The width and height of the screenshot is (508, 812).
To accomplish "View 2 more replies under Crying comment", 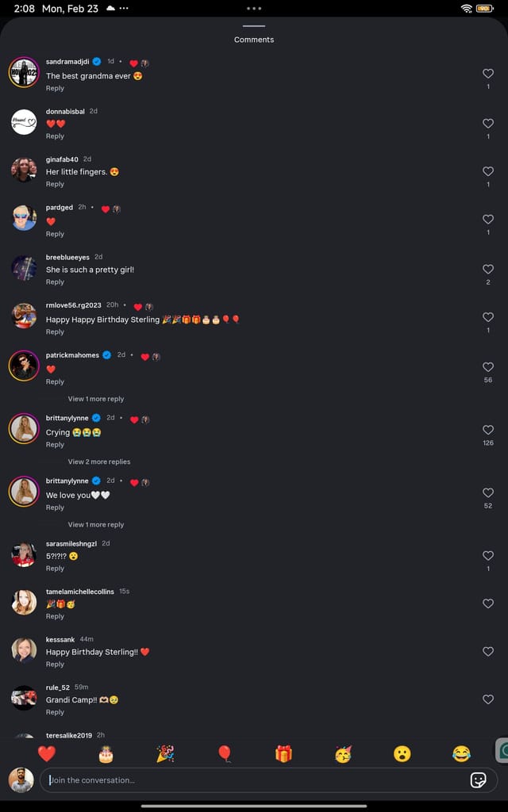I will click(x=99, y=462).
